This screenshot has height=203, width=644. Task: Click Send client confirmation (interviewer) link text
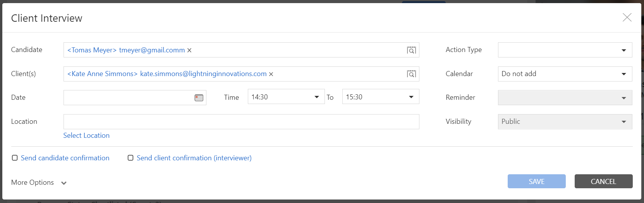point(194,158)
